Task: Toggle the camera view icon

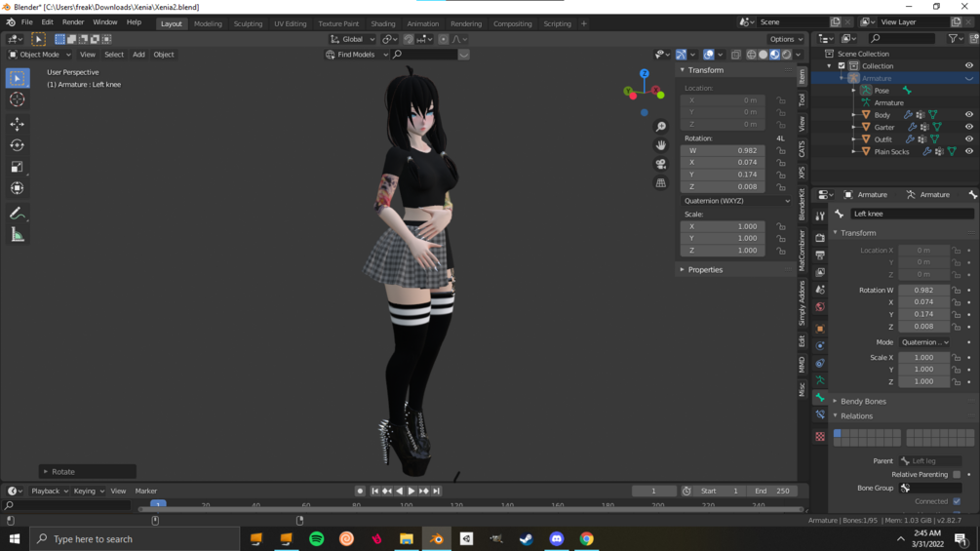Action: tap(660, 164)
